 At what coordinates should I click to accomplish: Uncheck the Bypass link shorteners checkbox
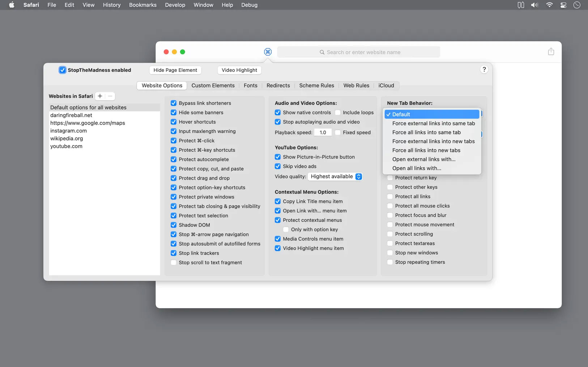pyautogui.click(x=173, y=103)
